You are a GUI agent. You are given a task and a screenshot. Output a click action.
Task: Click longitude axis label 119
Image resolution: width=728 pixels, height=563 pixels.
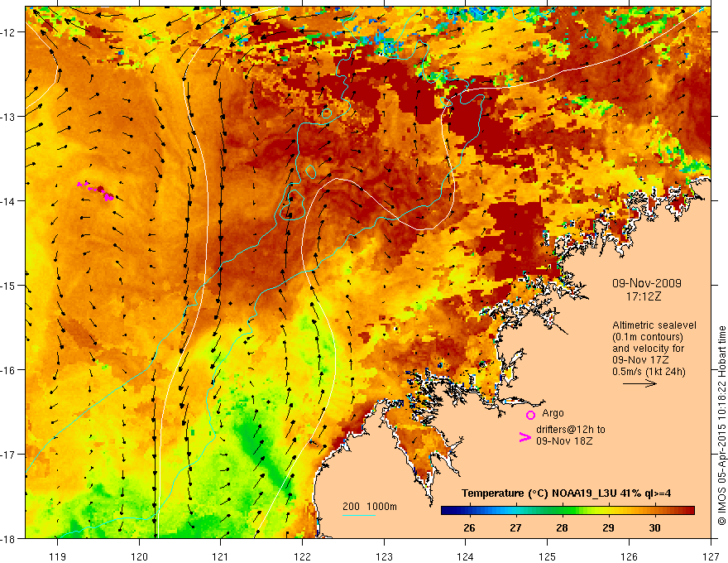58,556
